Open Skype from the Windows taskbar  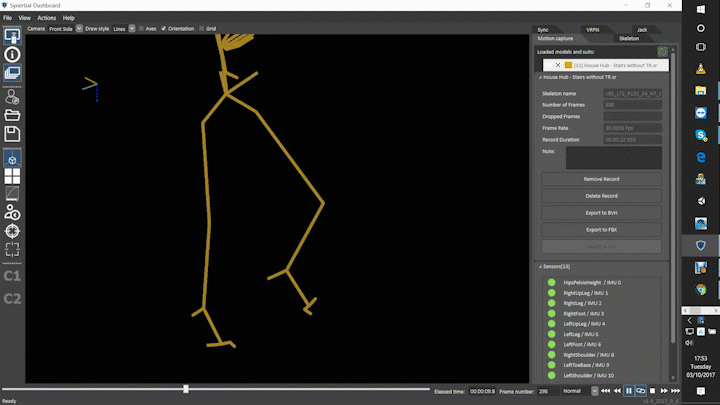(701, 135)
